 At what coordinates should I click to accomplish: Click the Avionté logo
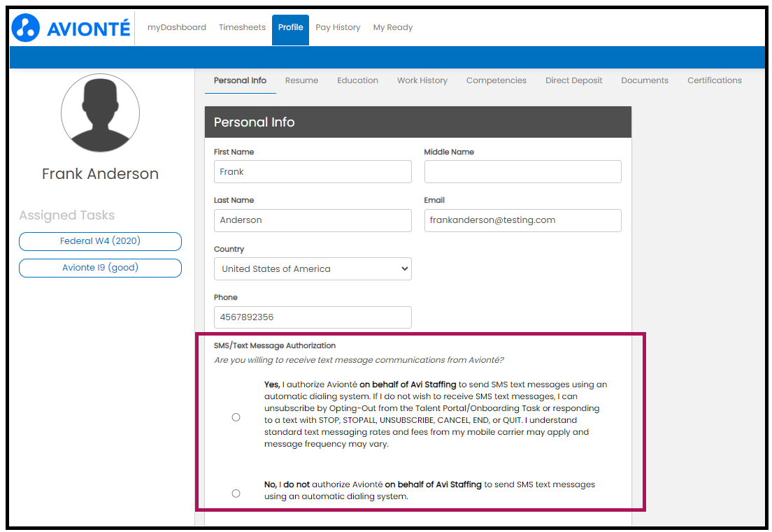pyautogui.click(x=70, y=27)
